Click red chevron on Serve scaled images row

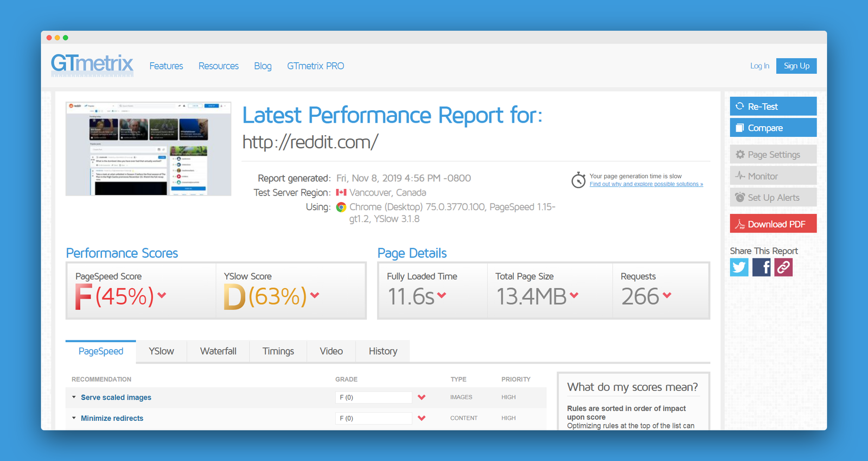[422, 397]
